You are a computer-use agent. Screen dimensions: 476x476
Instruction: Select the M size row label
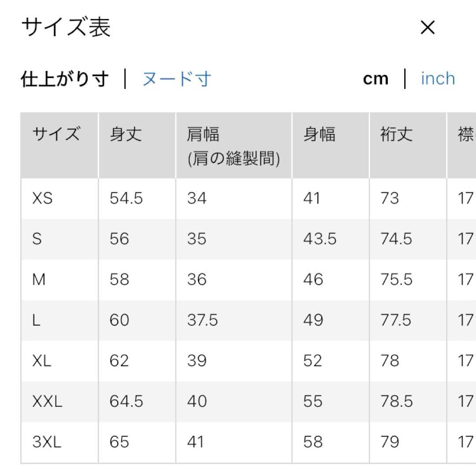click(x=39, y=279)
